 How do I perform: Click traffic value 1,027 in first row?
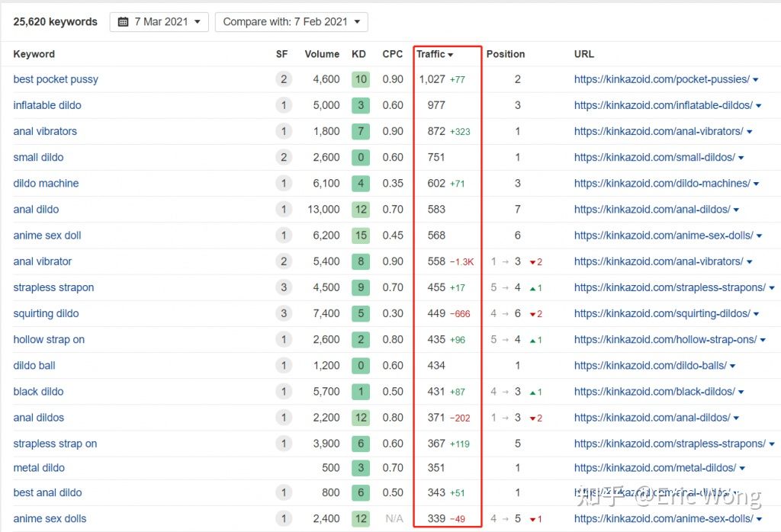432,79
